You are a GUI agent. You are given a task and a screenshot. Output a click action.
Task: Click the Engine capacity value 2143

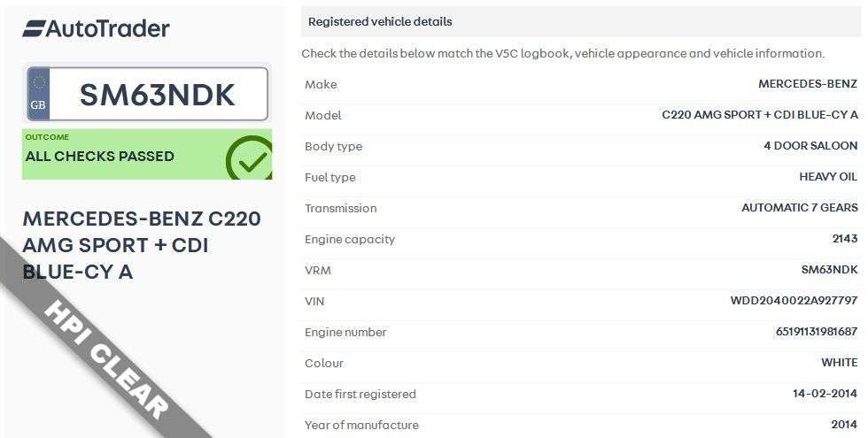pos(845,239)
